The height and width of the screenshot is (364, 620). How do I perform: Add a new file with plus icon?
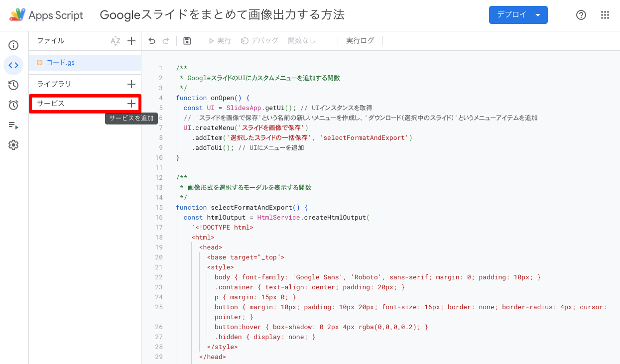tap(131, 41)
